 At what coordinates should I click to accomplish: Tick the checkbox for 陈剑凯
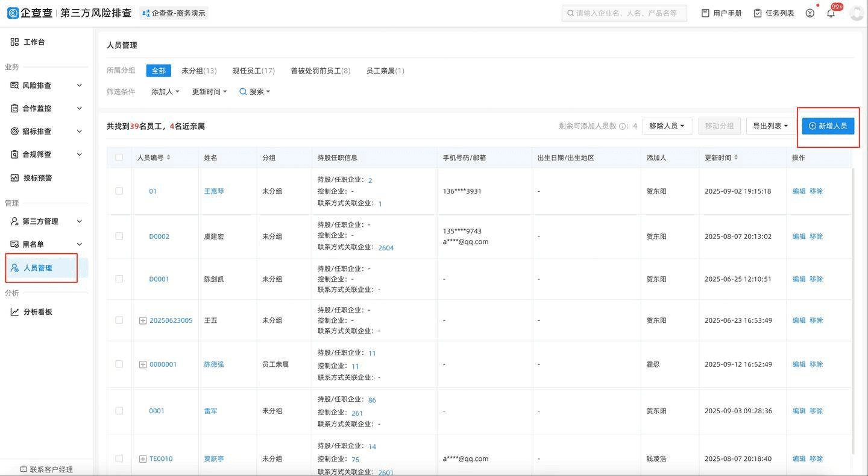tap(119, 279)
